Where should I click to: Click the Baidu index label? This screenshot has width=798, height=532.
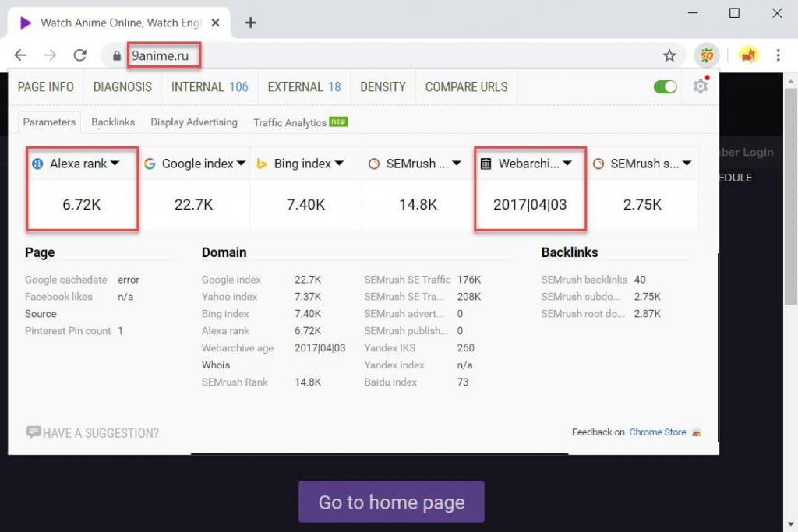coord(390,382)
